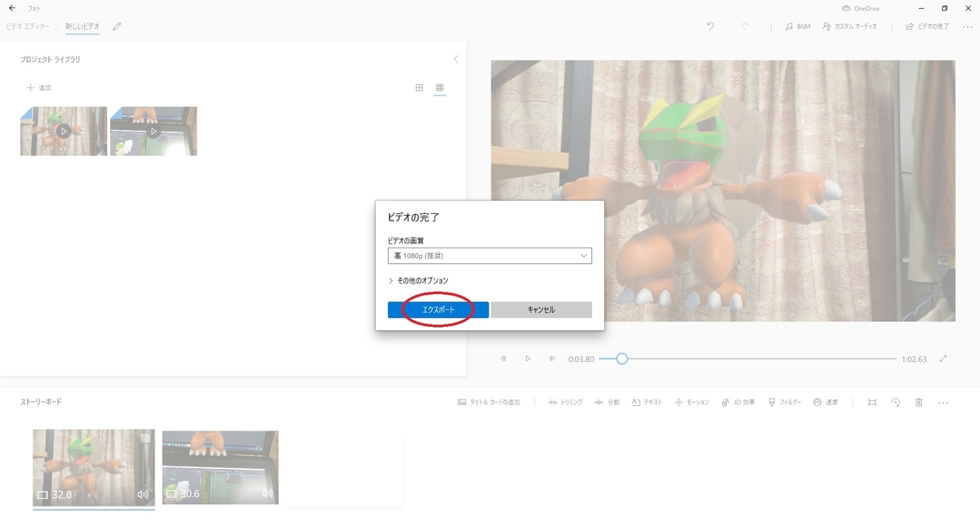Click the pencil icon to rename video
This screenshot has height=531, width=980.
(117, 26)
